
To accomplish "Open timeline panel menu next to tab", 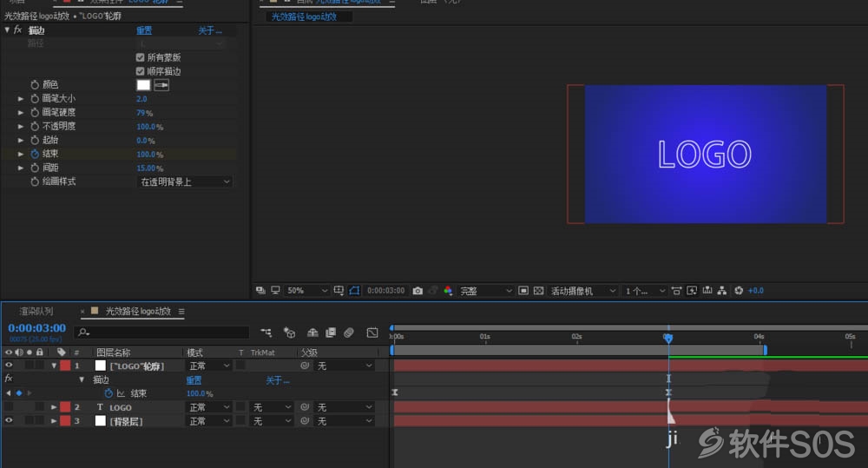I will [181, 311].
